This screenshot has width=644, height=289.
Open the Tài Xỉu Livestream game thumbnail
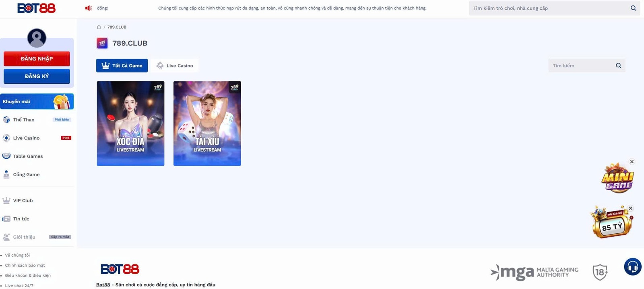click(x=207, y=123)
